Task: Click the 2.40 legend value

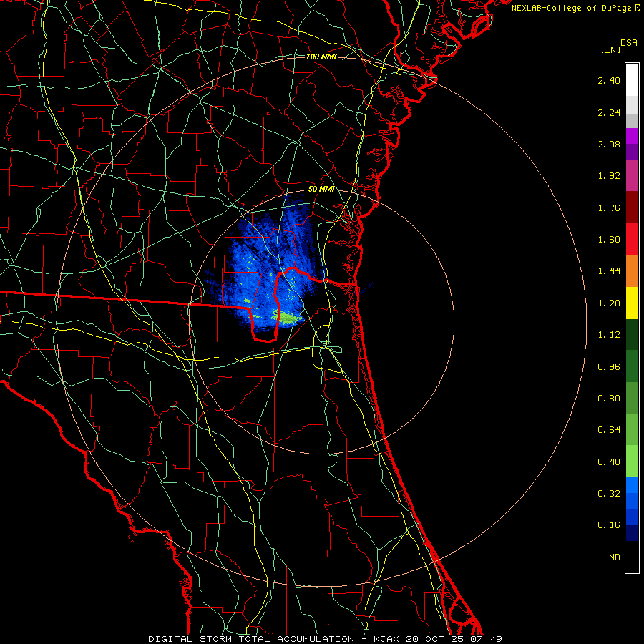Action: pyautogui.click(x=609, y=80)
